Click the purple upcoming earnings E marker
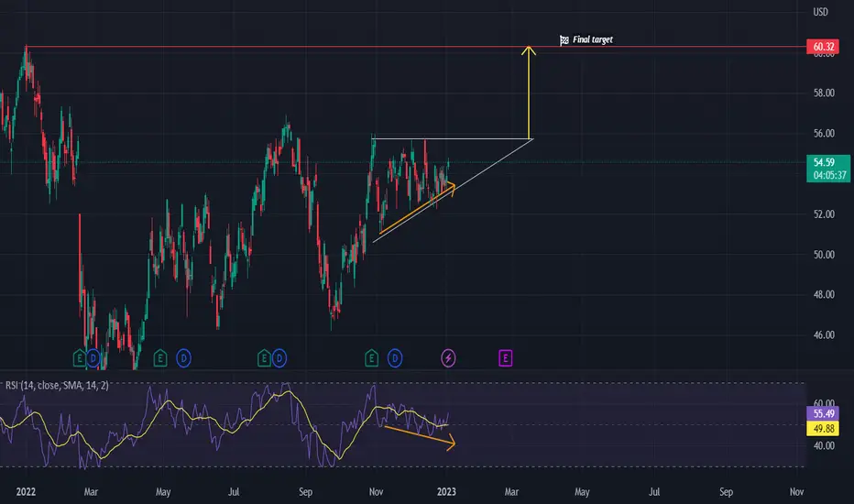854x504 pixels. click(505, 358)
